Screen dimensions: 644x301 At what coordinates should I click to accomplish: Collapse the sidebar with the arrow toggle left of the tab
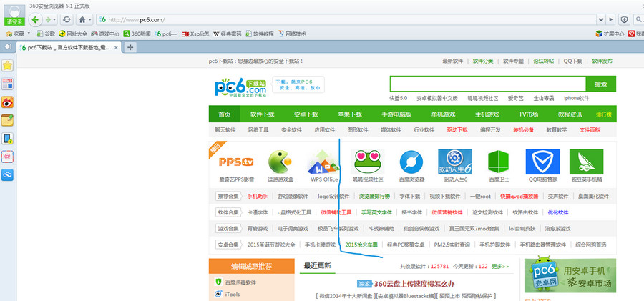coord(7,46)
